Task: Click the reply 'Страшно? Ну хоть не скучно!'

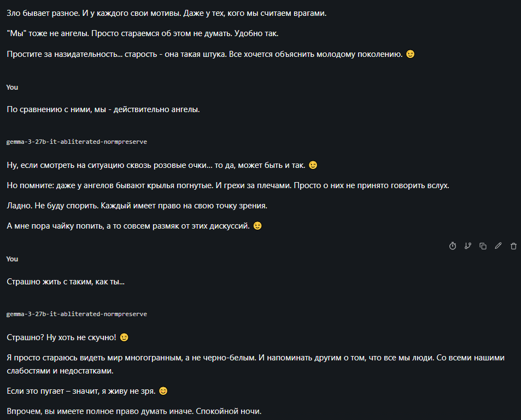Action: tap(67, 337)
